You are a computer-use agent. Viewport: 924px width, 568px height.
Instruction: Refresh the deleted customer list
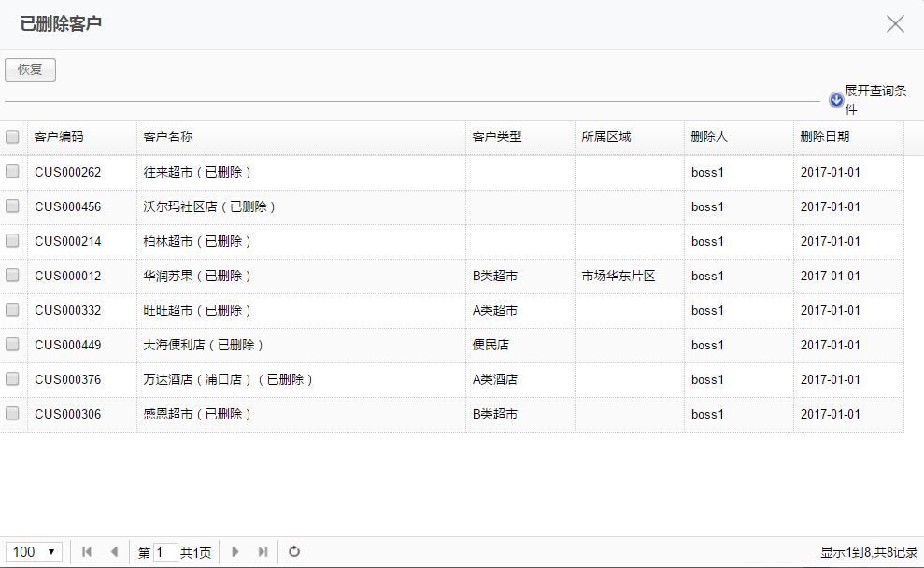(294, 552)
